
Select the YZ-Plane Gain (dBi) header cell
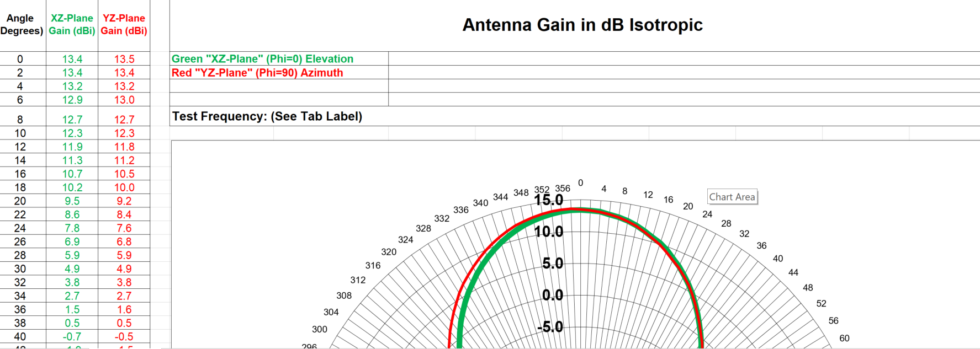(x=124, y=25)
